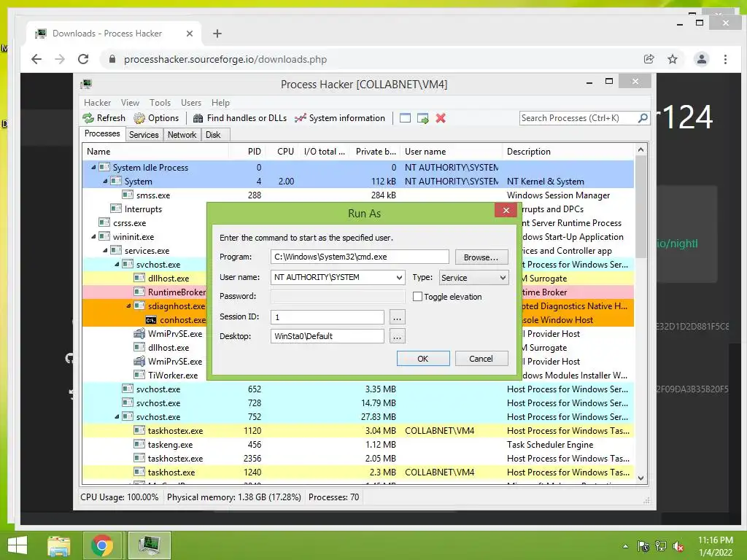Collapse the wininit.exe tree node

click(x=93, y=236)
